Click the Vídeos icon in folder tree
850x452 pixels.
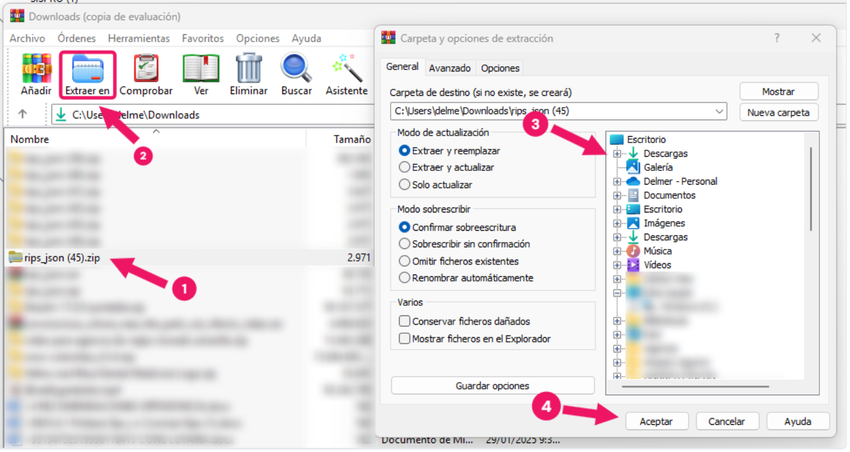pyautogui.click(x=633, y=264)
